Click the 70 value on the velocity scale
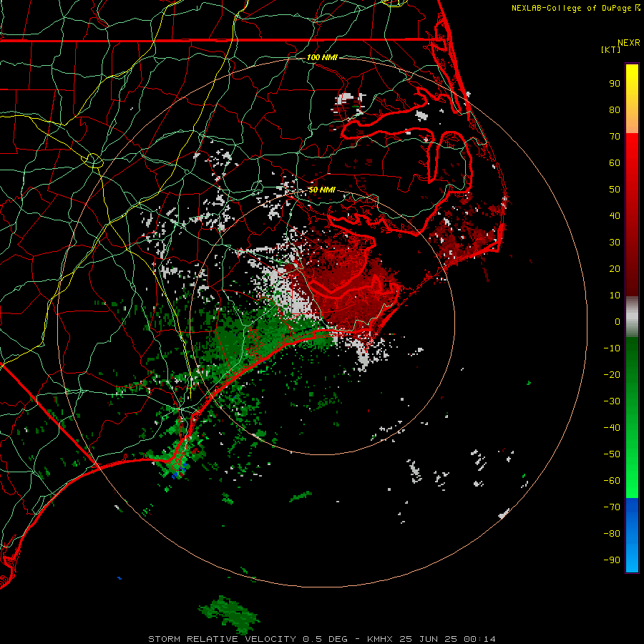 pyautogui.click(x=615, y=137)
